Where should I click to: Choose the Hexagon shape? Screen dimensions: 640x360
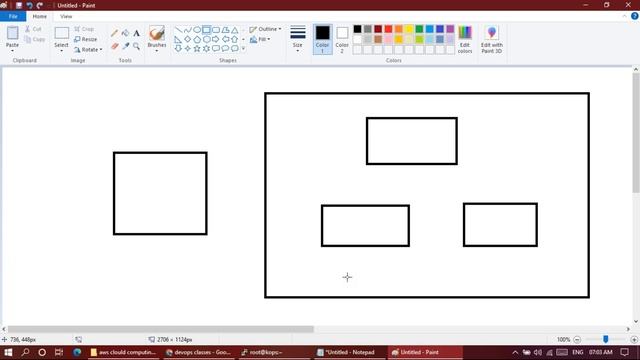click(207, 39)
